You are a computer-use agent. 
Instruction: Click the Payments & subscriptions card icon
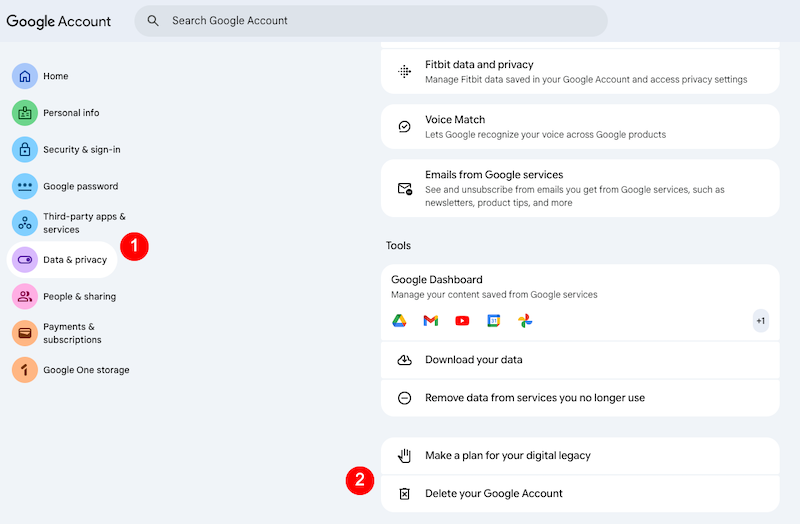pyautogui.click(x=24, y=333)
